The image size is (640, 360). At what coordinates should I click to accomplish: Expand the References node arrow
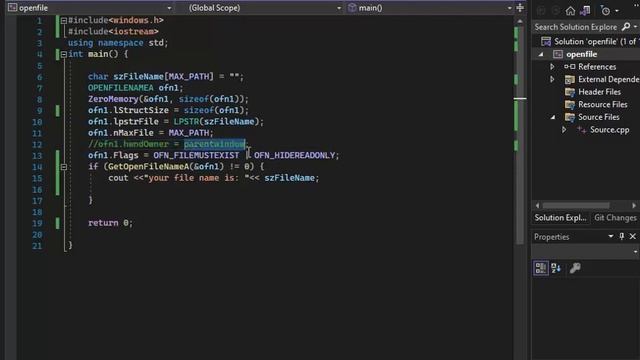click(x=552, y=67)
